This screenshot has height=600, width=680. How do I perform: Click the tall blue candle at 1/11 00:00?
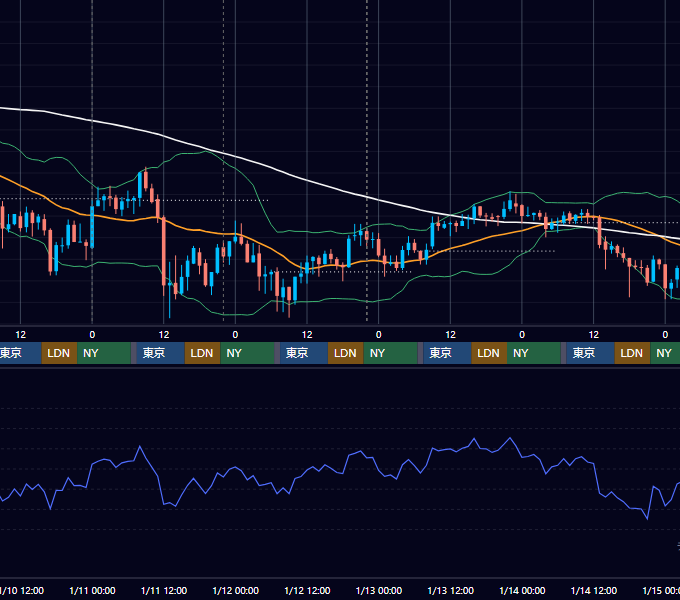[x=92, y=227]
